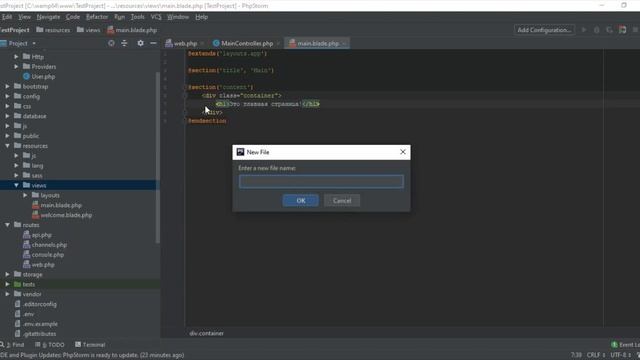Close the main.blade.php editor tab
The width and height of the screenshot is (640, 360).
[344, 43]
